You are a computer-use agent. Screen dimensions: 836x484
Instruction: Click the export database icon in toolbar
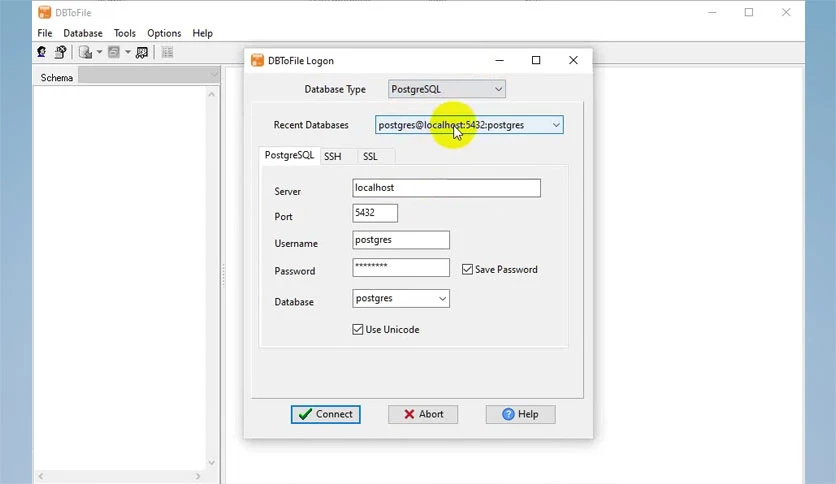pos(85,52)
